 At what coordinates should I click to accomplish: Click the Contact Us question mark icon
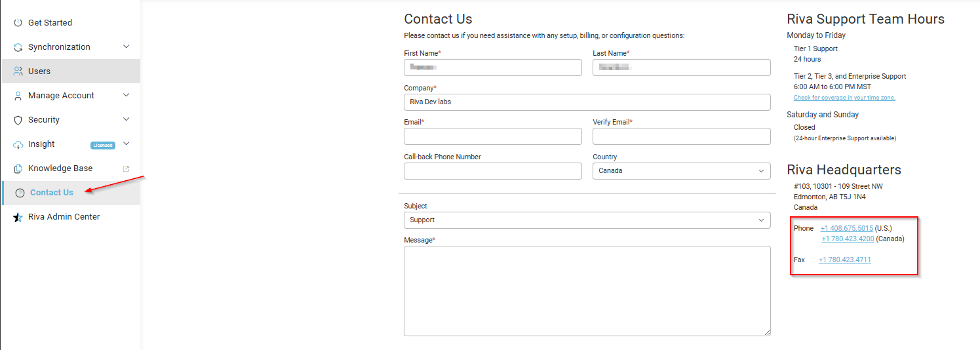(20, 193)
